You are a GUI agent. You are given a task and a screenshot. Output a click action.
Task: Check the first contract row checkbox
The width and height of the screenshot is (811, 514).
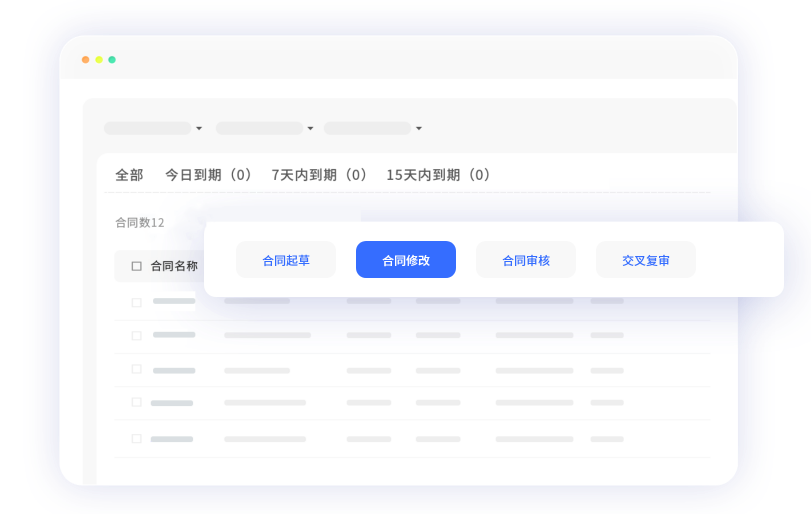coord(137,301)
